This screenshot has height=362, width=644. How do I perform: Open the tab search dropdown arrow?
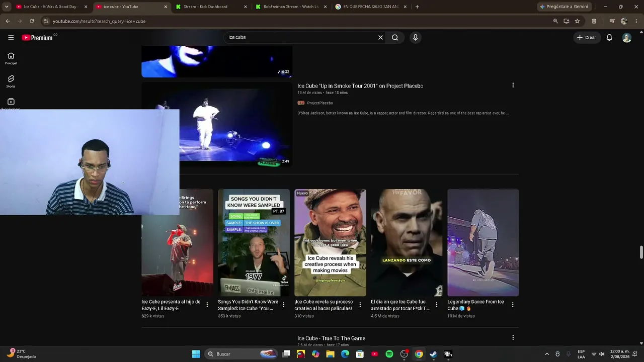tap(7, 7)
